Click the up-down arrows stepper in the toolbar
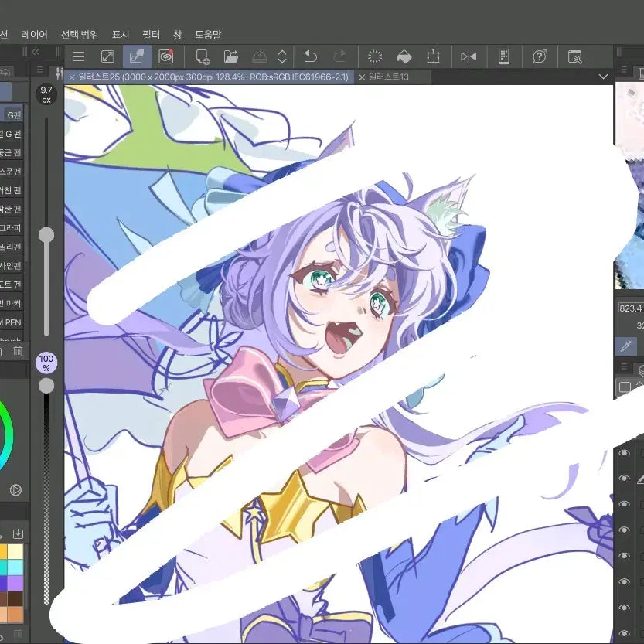This screenshot has width=644, height=644. click(x=282, y=56)
